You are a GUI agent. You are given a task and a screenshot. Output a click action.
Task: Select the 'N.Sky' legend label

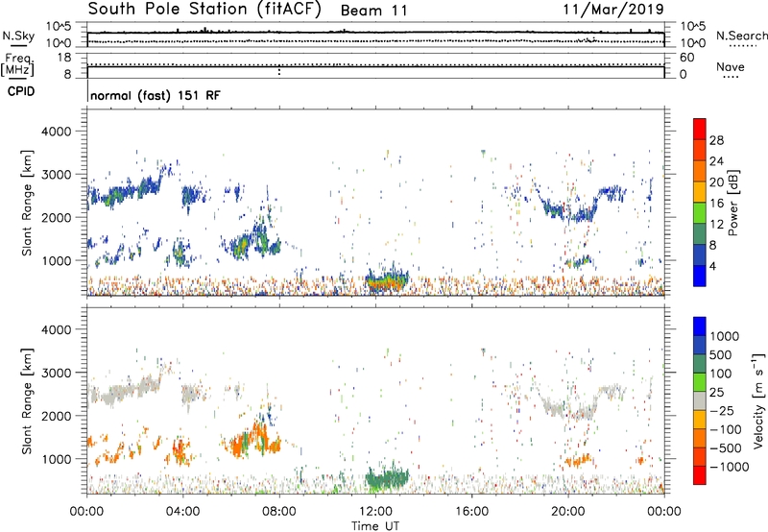tap(18, 36)
